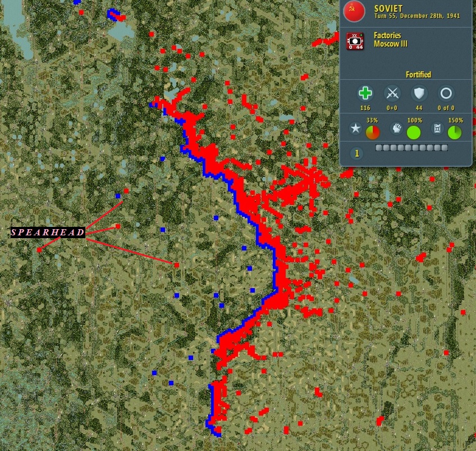Click the crossed swords attack icon
Image resolution: width=476 pixels, height=451 pixels.
[x=392, y=93]
